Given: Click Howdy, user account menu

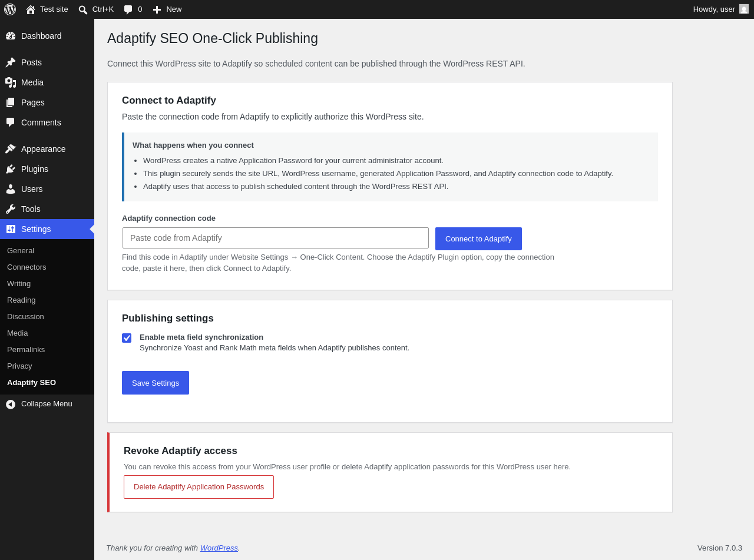Looking at the screenshot, I should (x=720, y=9).
